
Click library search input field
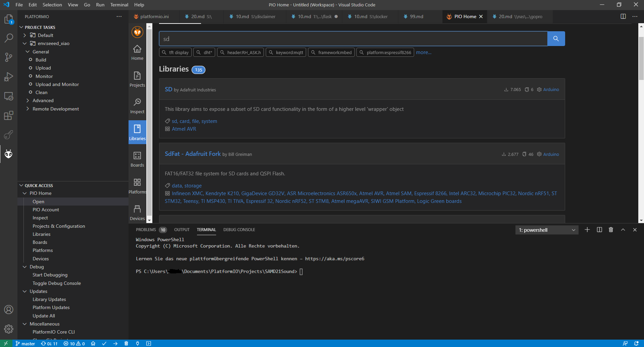pyautogui.click(x=353, y=39)
